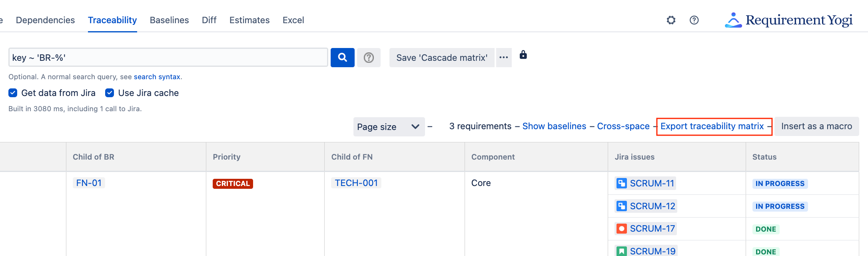
Task: Run the search with the magnifier button
Action: 343,58
